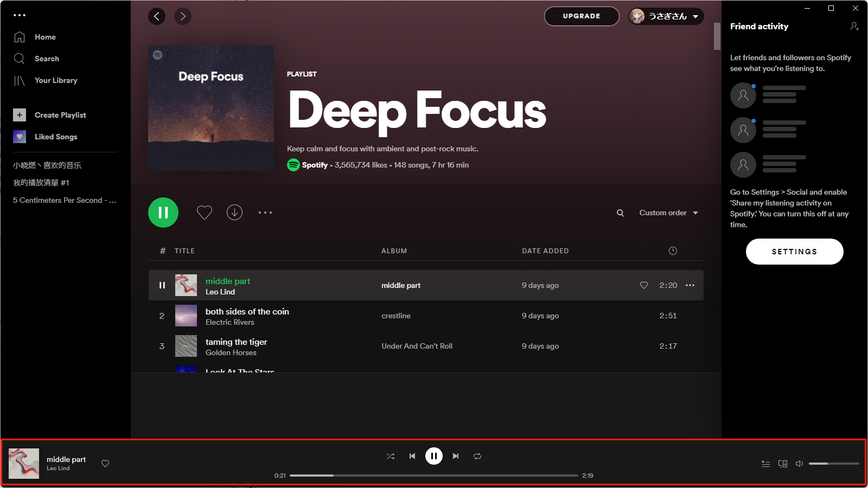Click the Deep Focus cover art

[211, 108]
